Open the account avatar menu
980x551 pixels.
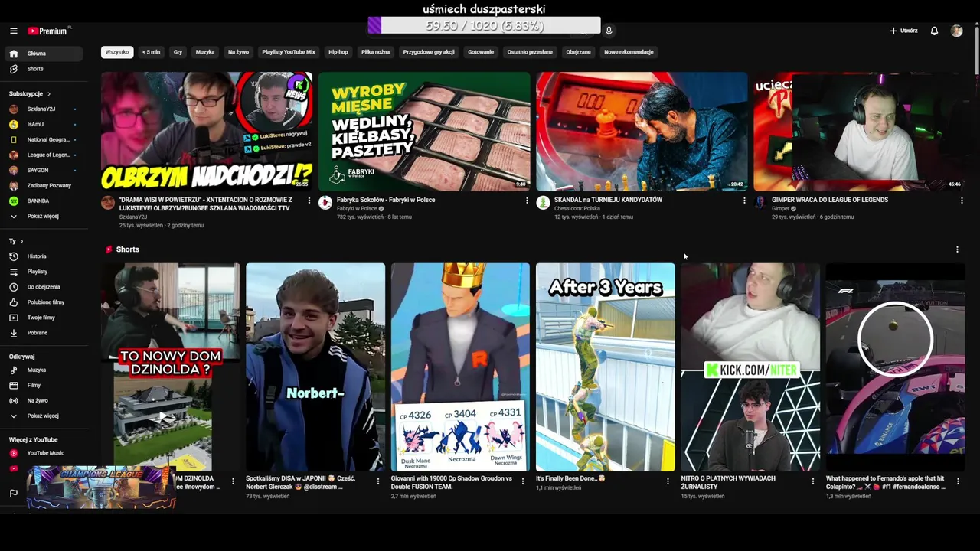956,31
